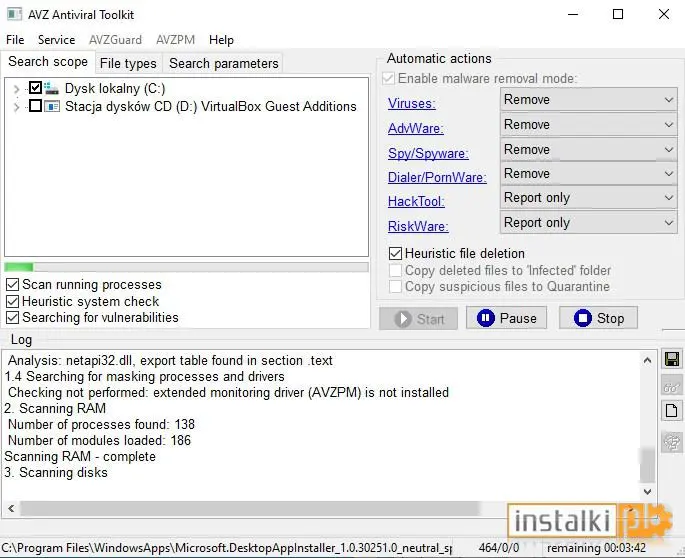Click status bar 'remaining 00:03:42'
This screenshot has height=558, width=685.
tap(596, 548)
